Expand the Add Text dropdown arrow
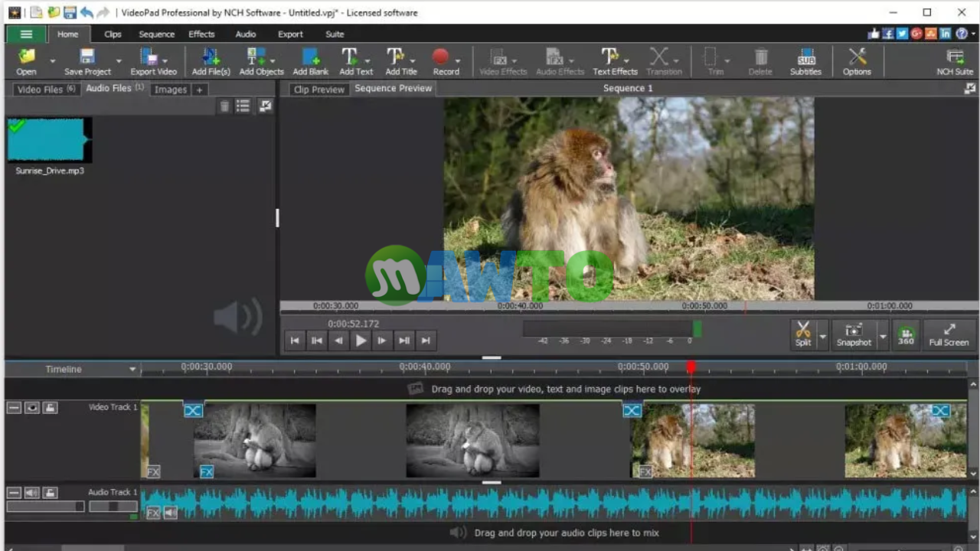This screenshot has height=551, width=980. pos(367,61)
